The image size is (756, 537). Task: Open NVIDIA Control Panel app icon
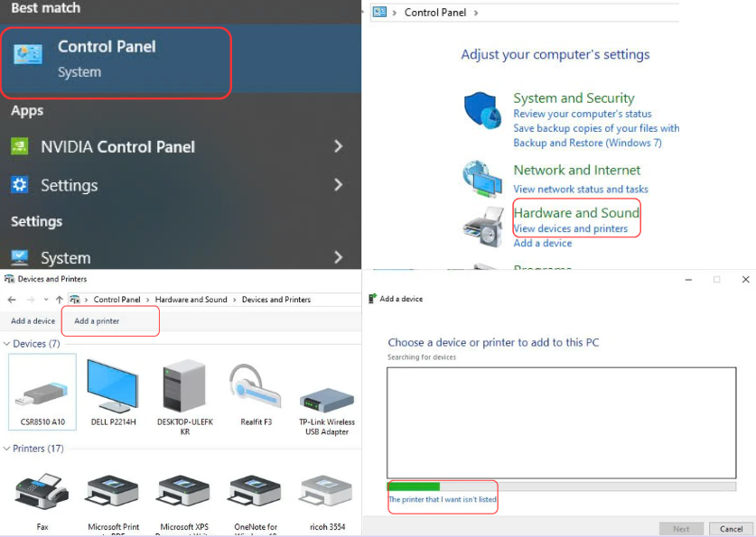coord(19,146)
